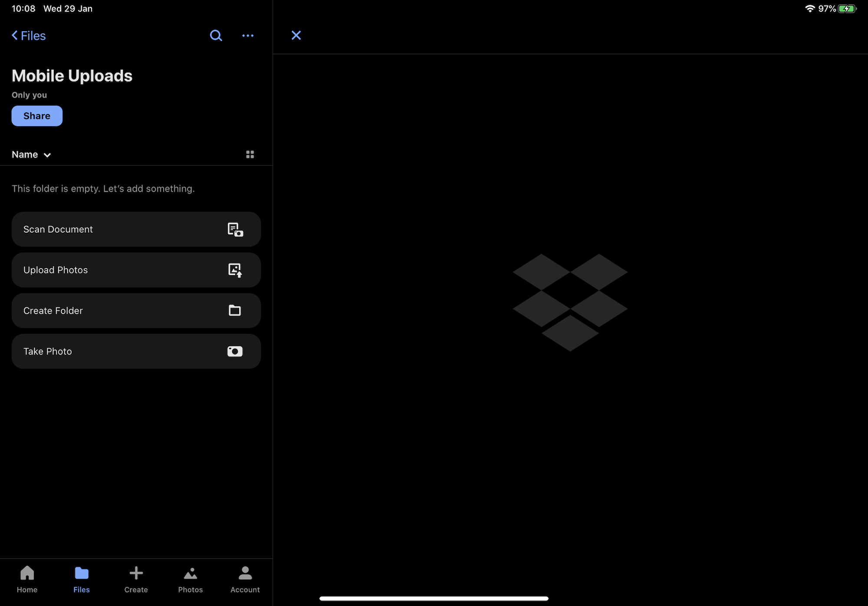Share the Mobile Uploads folder
The width and height of the screenshot is (868, 606).
pos(36,116)
